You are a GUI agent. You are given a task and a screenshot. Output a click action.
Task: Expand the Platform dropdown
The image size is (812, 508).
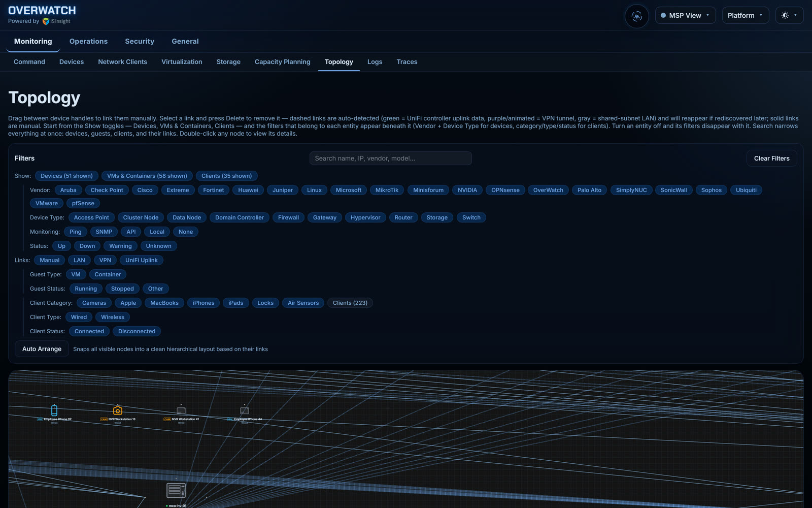pos(745,15)
